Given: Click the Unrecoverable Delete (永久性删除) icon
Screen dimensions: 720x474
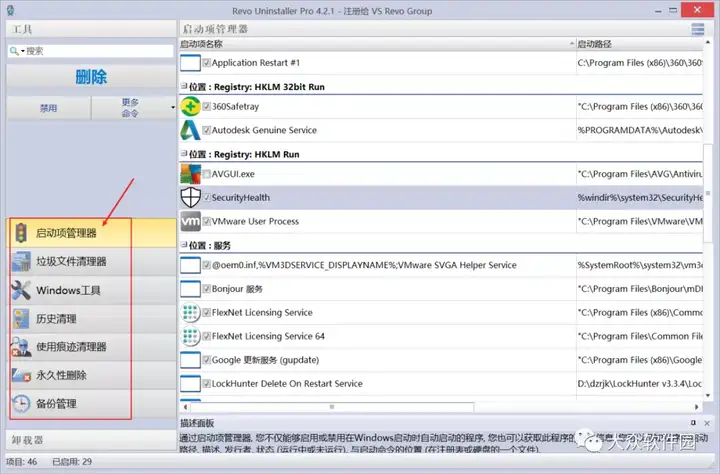Looking at the screenshot, I should (21, 375).
